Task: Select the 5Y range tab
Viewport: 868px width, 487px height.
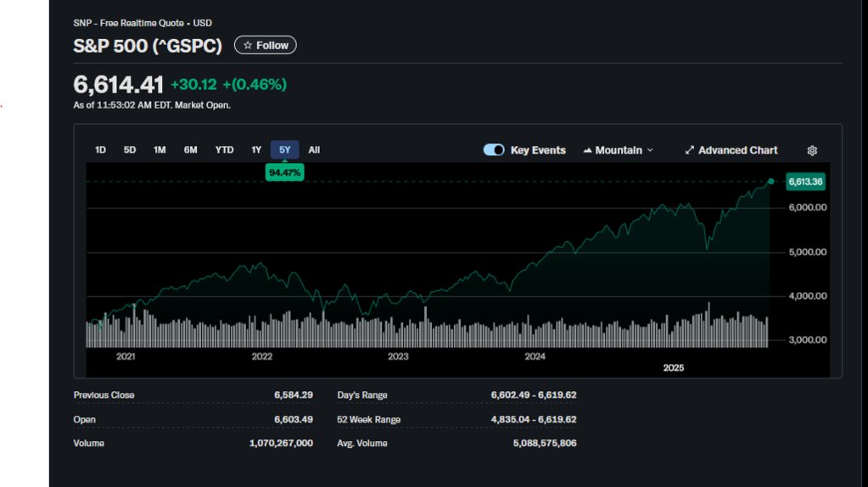Action: [x=284, y=150]
